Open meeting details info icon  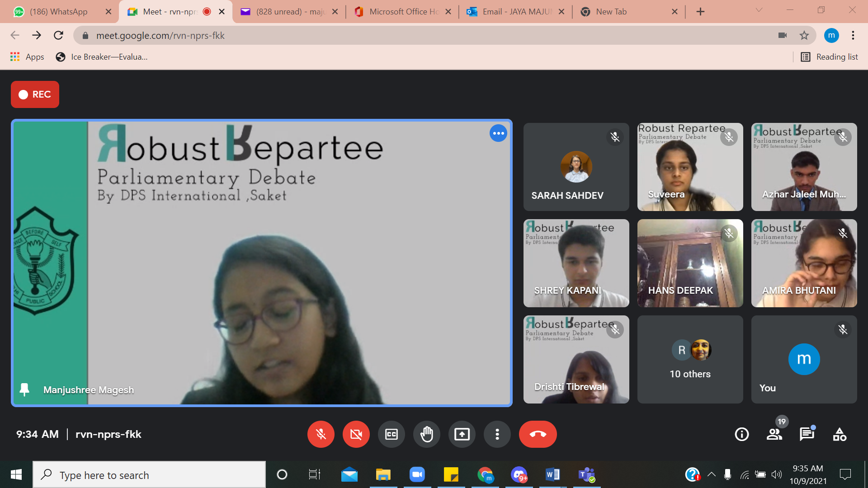(x=741, y=434)
